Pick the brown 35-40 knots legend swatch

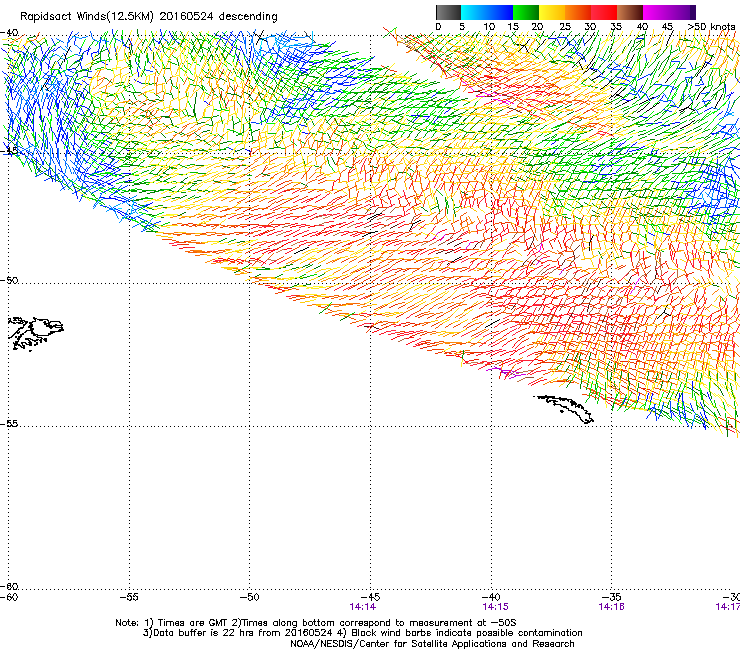tap(630, 12)
